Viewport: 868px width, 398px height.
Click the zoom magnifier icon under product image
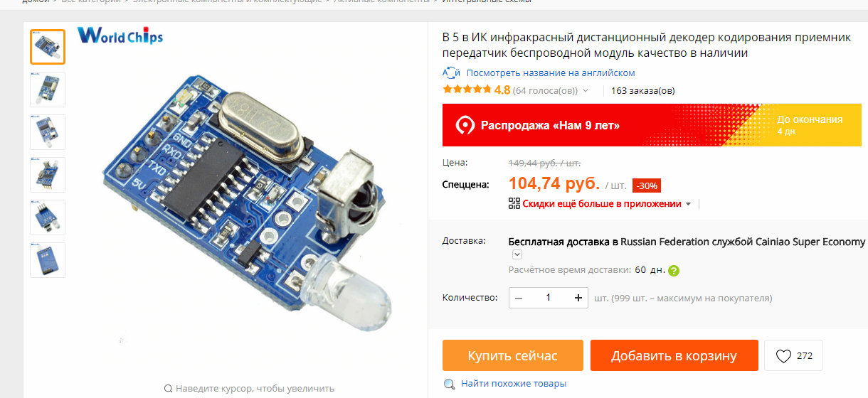tap(168, 389)
